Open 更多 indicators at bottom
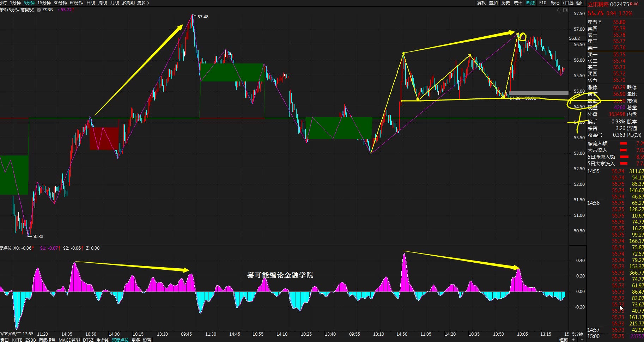This screenshot has height=342, width=644. pos(136,340)
